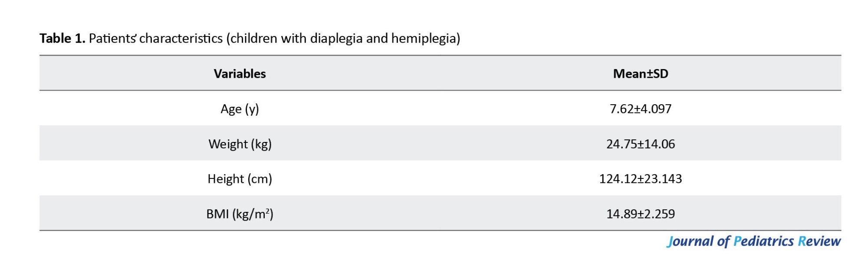The width and height of the screenshot is (868, 267).
Task: Click the Age (y) row label
Action: (x=240, y=109)
